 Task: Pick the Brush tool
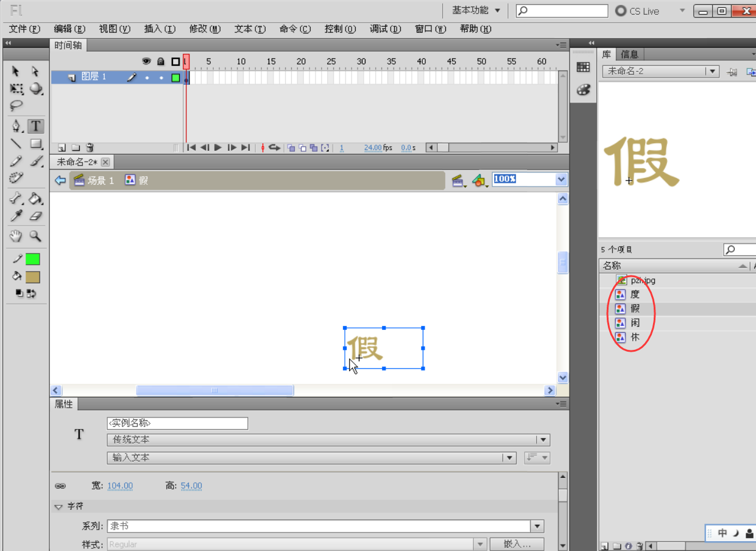(36, 161)
